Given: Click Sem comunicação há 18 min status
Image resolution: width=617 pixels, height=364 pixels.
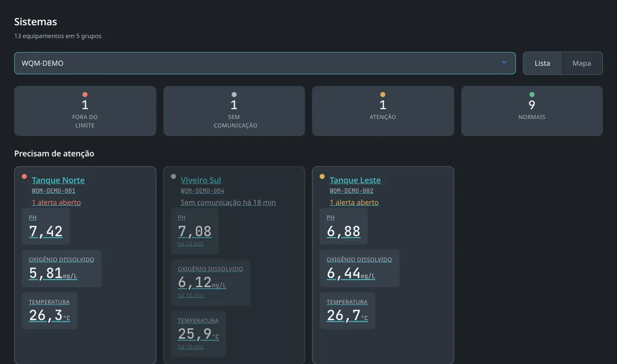Looking at the screenshot, I should (228, 202).
